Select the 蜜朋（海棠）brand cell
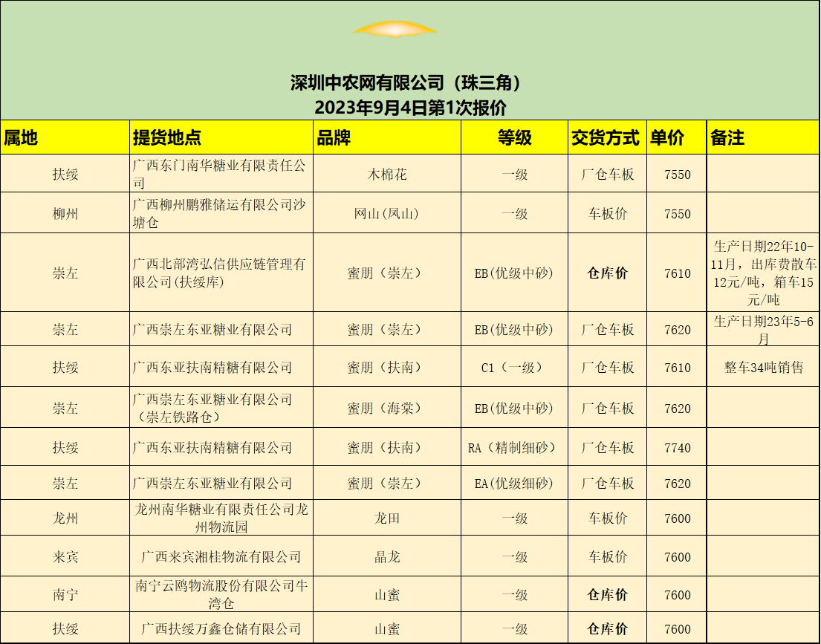The height and width of the screenshot is (644, 821). pos(386,409)
